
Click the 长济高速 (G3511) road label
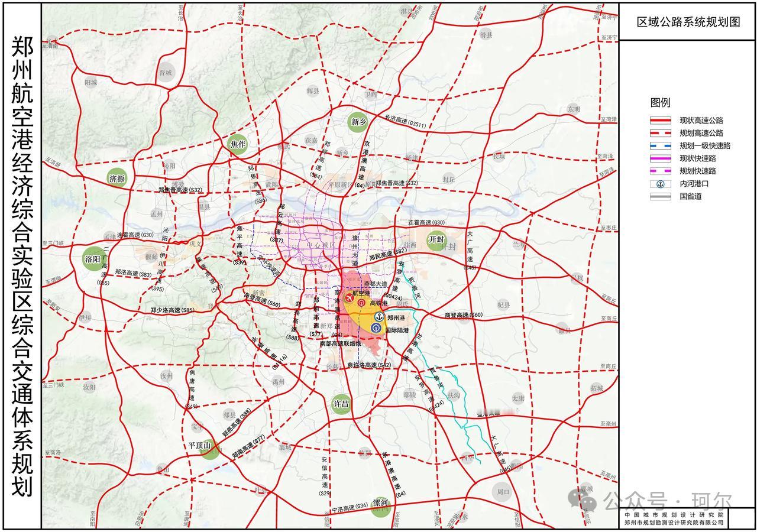[x=405, y=122]
